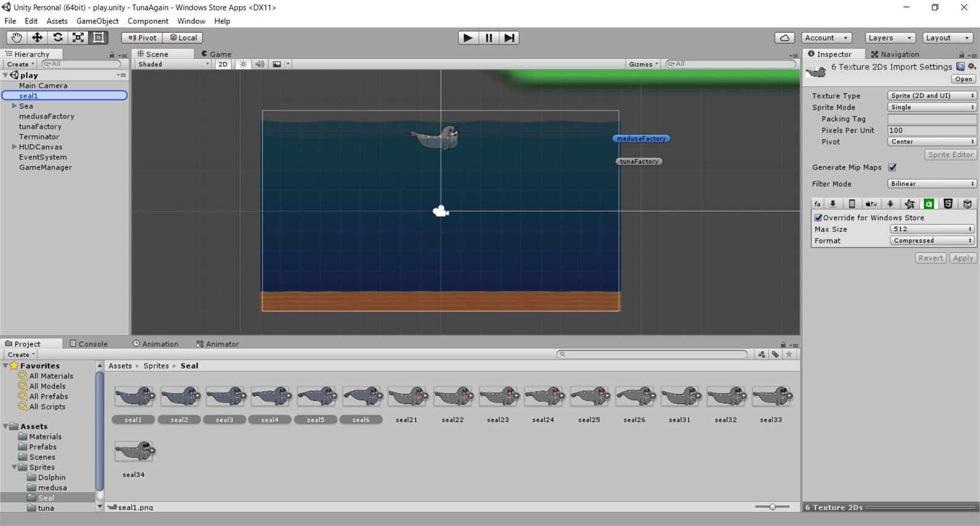
Task: Select the seal34 sprite thumbnail
Action: 134,451
